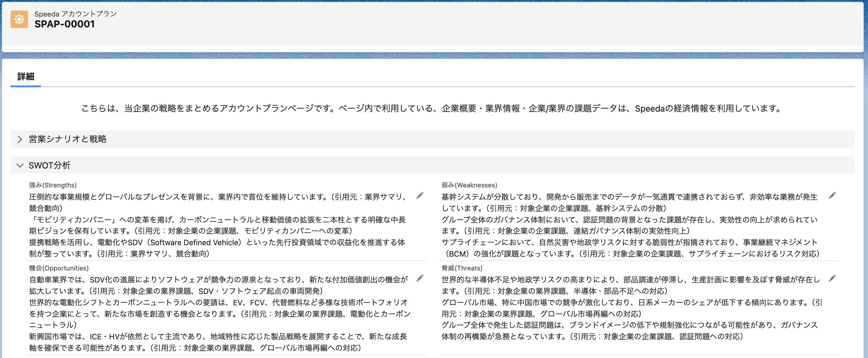This screenshot has width=868, height=358.
Task: Select the 強み(Strengths) field label
Action: coord(53,185)
